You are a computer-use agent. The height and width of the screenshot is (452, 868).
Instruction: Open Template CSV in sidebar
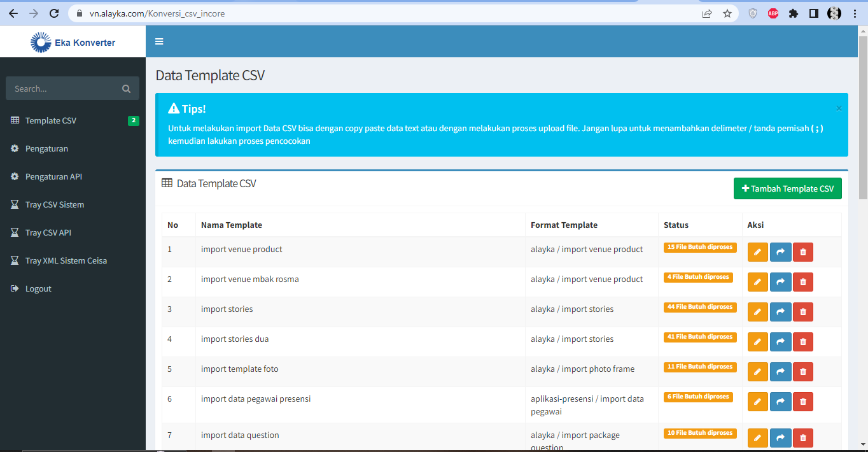[73, 120]
